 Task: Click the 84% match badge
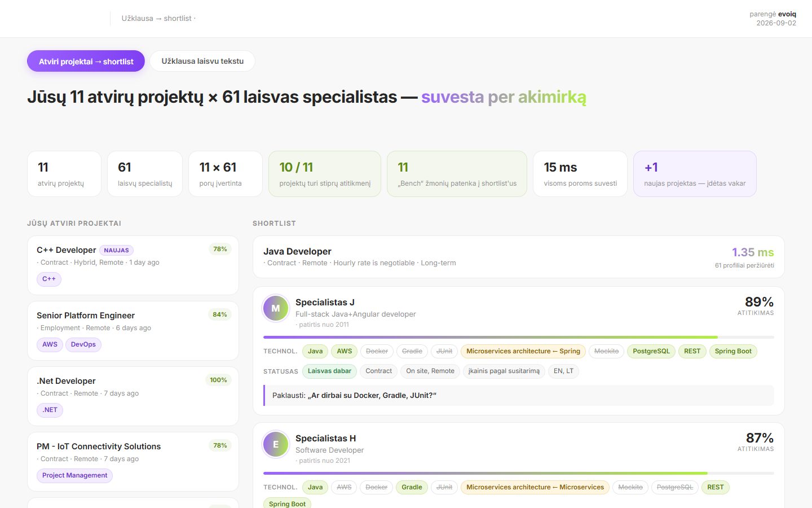coord(220,314)
